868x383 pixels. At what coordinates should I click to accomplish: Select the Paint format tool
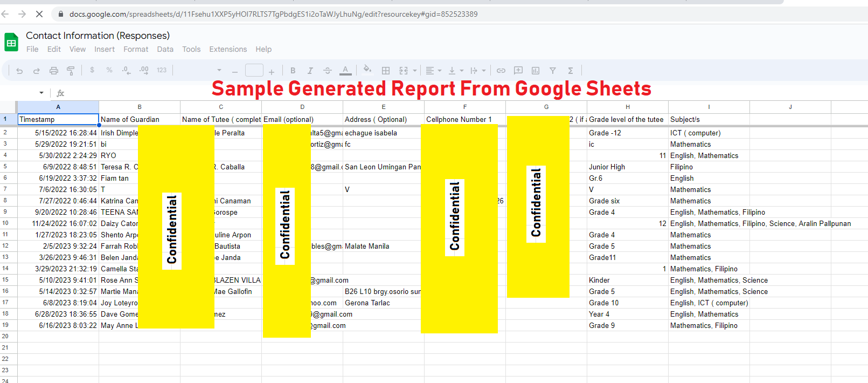click(x=71, y=71)
